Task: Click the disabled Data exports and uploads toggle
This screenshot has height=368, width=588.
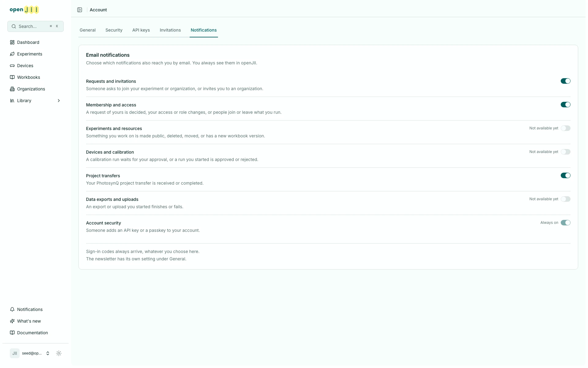Action: [x=565, y=199]
